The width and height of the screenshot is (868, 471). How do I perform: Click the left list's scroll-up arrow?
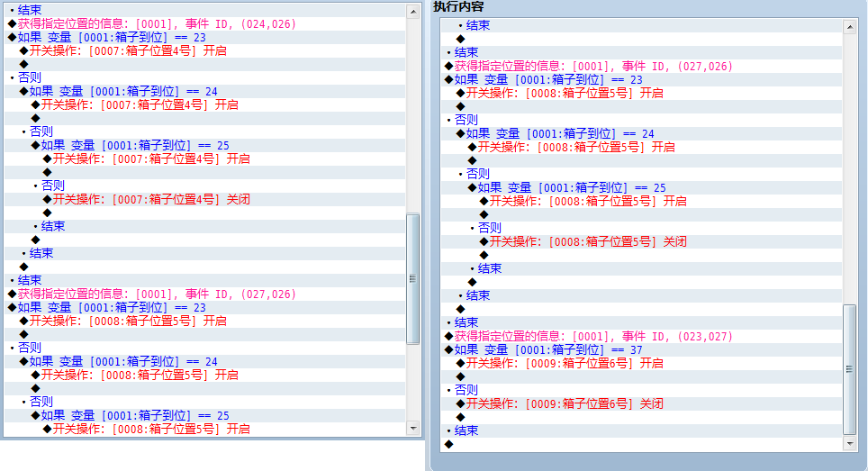click(x=413, y=11)
